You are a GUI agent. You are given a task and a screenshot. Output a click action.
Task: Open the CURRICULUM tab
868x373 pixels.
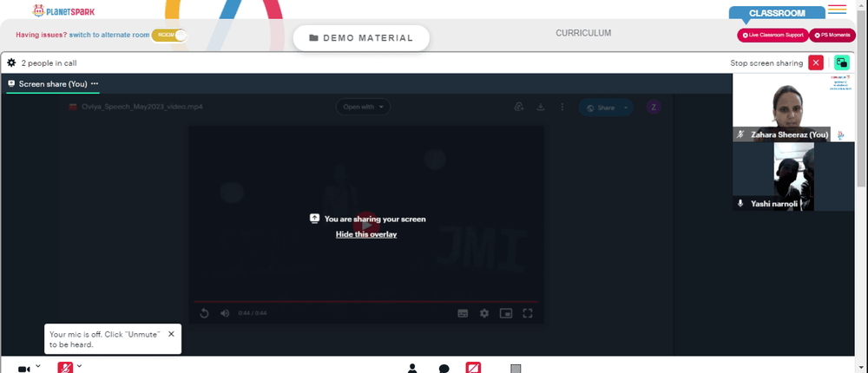click(x=583, y=33)
